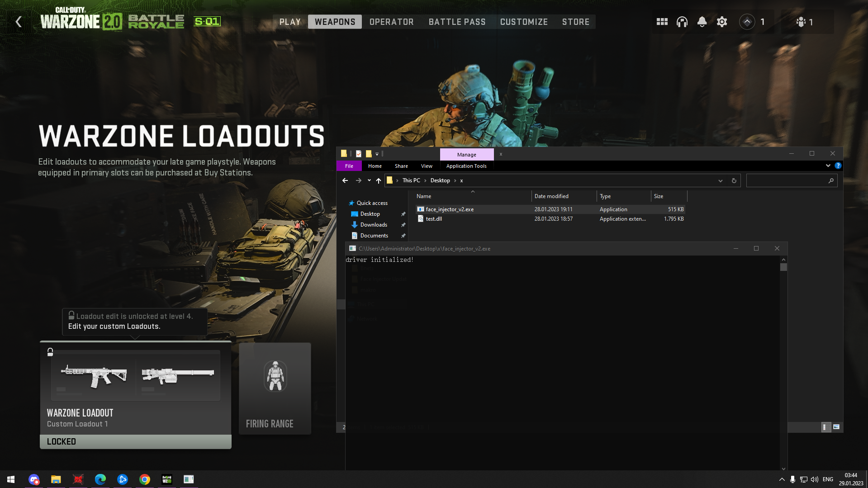This screenshot has width=868, height=488.
Task: Click the Manage contextual tab
Action: tap(467, 154)
